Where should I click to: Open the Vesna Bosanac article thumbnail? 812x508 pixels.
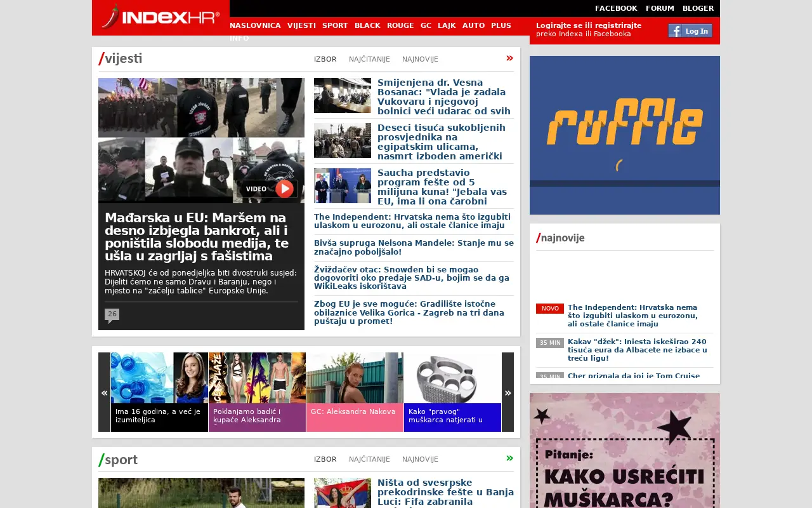343,95
